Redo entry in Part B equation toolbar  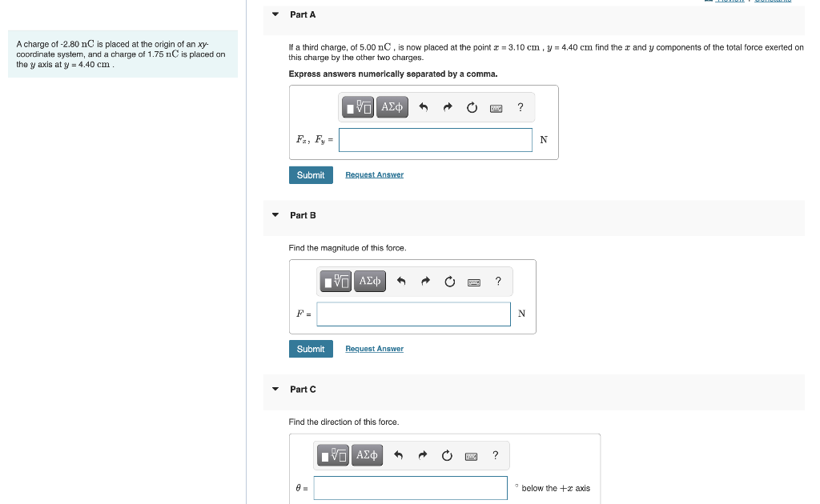425,281
